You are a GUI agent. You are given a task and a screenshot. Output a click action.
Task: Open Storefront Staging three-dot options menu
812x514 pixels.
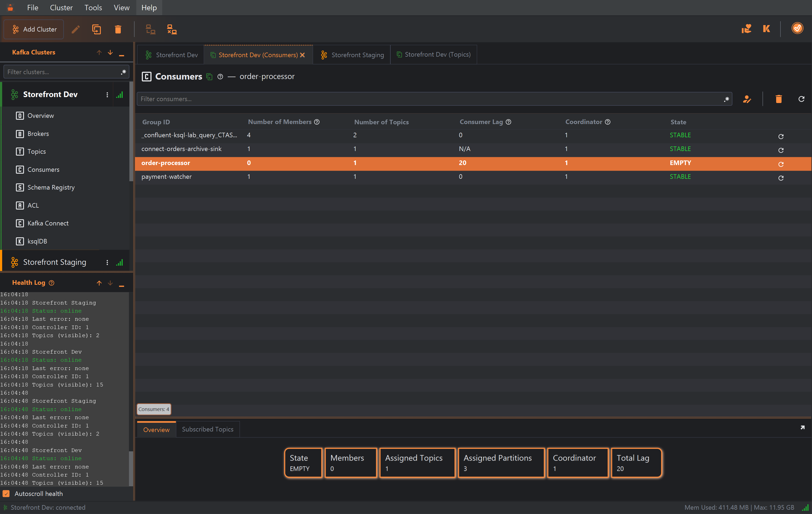point(107,262)
